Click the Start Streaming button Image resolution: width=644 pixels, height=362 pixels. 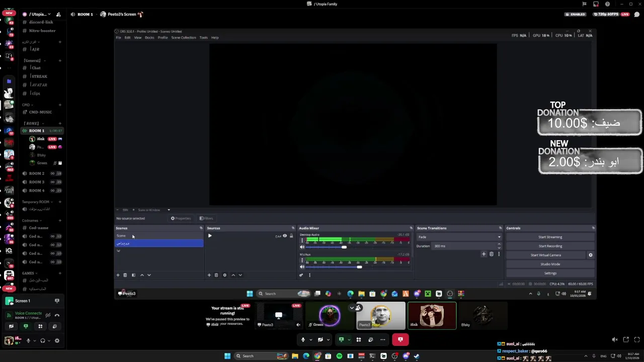tap(550, 237)
